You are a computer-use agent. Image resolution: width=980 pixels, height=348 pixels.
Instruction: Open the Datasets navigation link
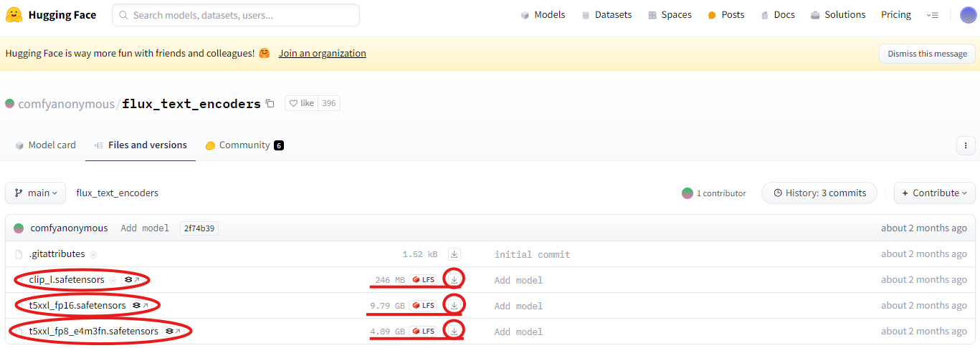point(606,15)
